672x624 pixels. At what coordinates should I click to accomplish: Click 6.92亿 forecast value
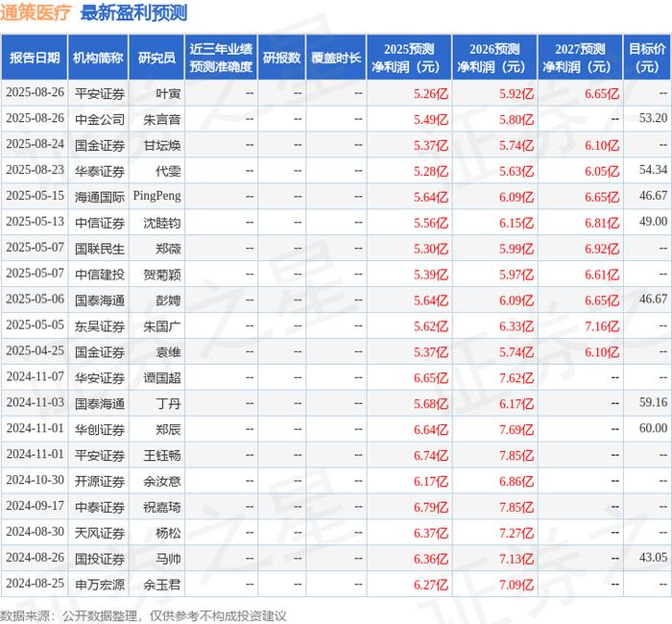coord(602,249)
